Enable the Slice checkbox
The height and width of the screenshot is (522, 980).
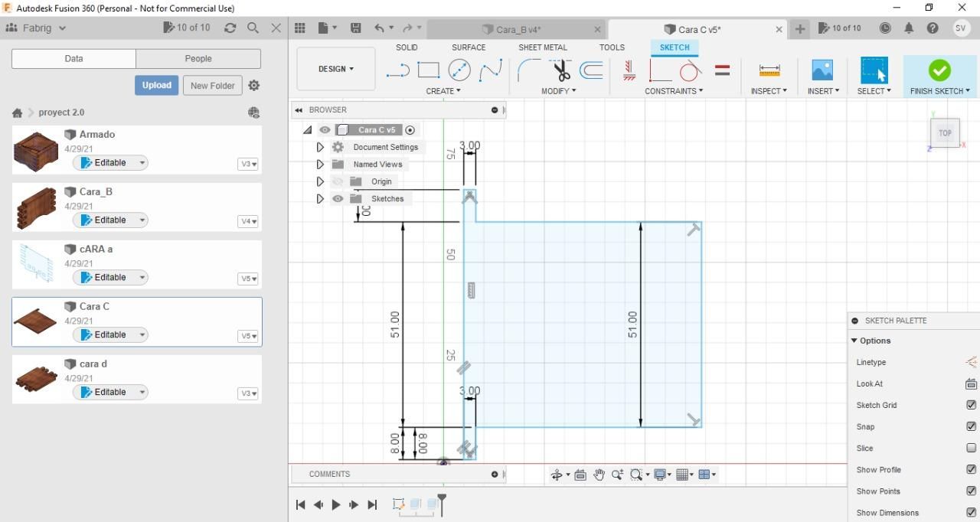point(971,448)
